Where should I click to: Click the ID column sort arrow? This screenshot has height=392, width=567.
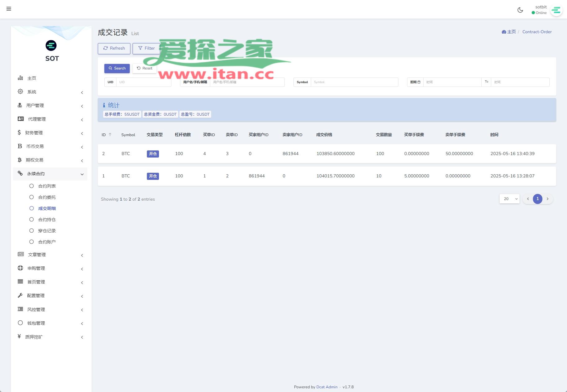click(110, 135)
